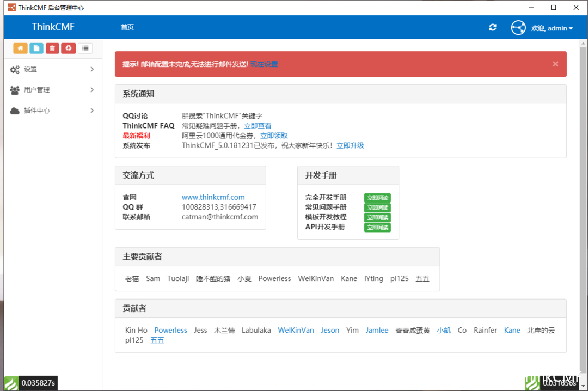Click the admin avatar circle icon
The height and width of the screenshot is (391, 588).
[518, 27]
